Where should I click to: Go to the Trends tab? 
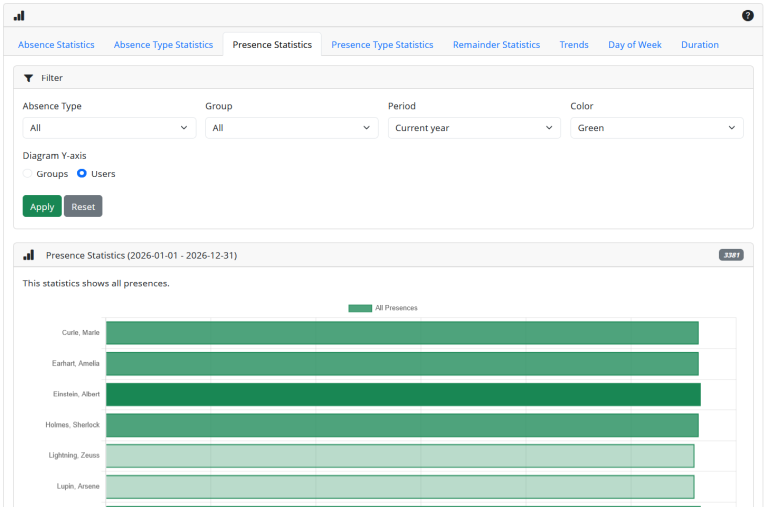574,45
